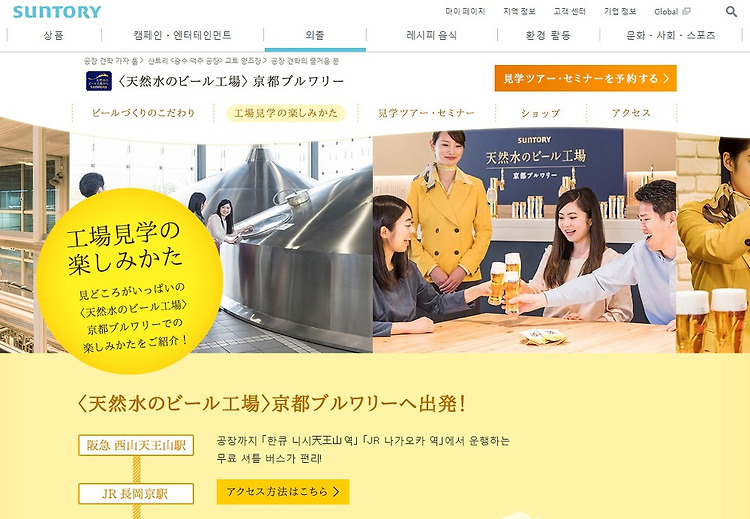This screenshot has width=750, height=519.
Task: Open the 상품 navigation menu
Action: 54,35
